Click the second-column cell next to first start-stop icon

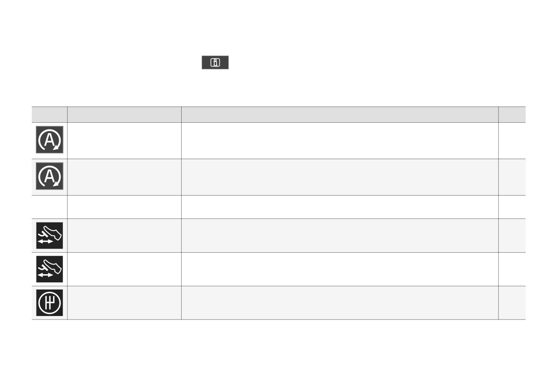pos(125,141)
